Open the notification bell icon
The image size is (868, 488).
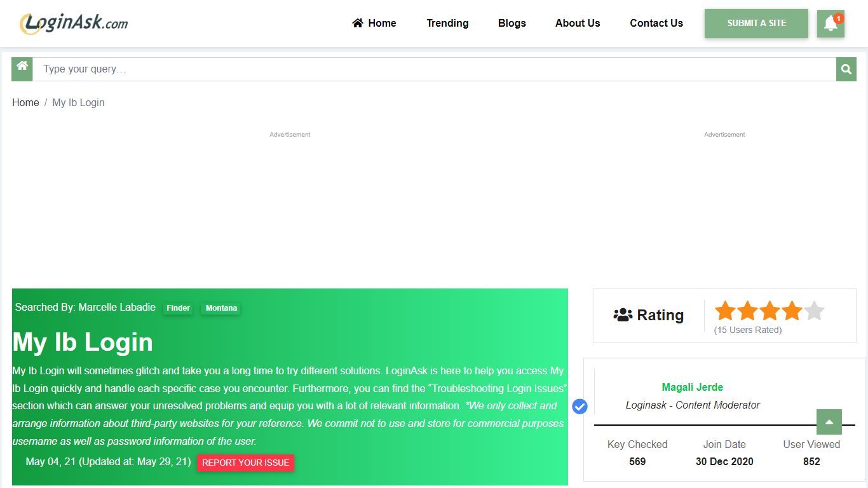[831, 24]
